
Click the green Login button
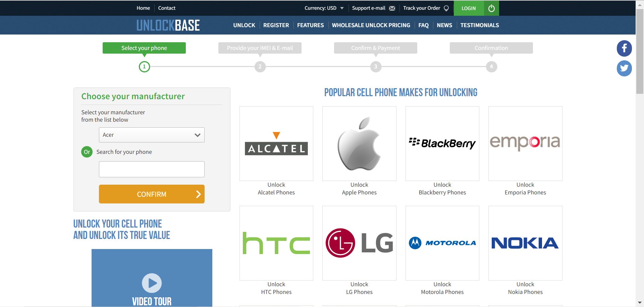pos(469,8)
